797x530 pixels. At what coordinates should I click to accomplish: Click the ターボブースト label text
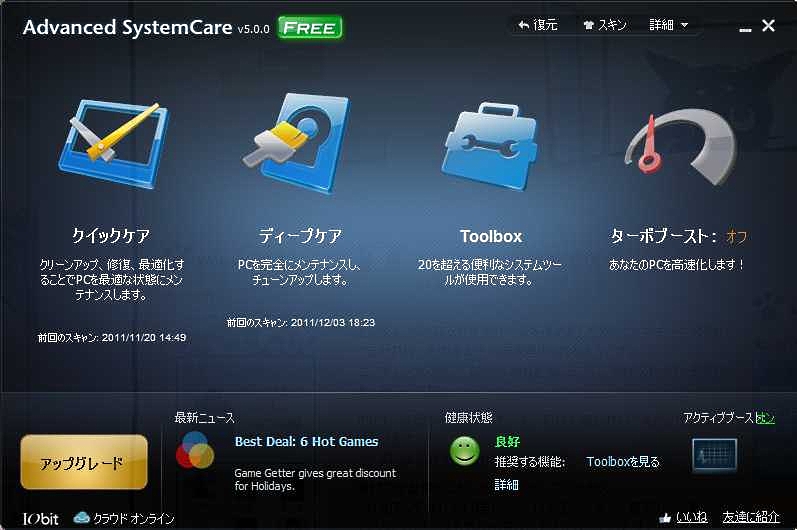(663, 236)
